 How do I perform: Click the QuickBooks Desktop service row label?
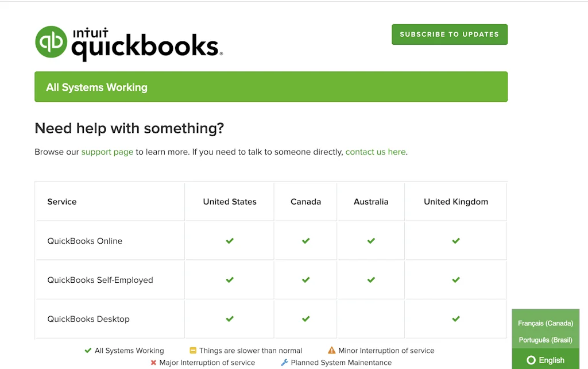pos(88,319)
